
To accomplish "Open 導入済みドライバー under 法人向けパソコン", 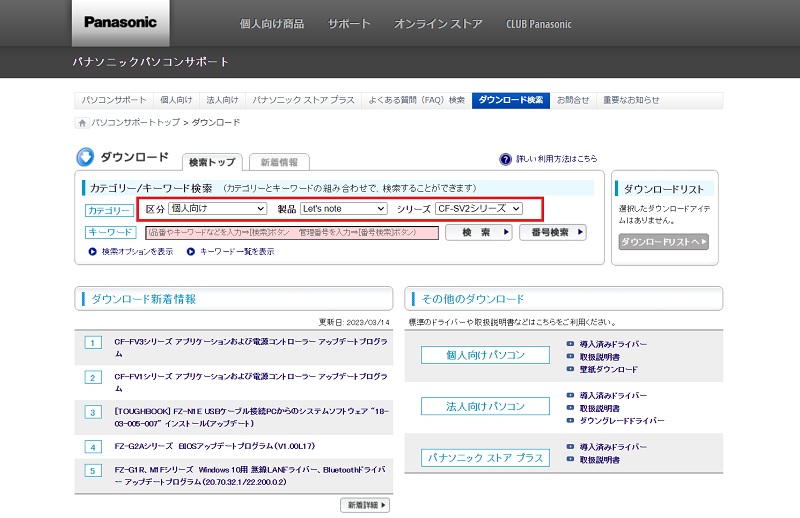I will (x=613, y=396).
